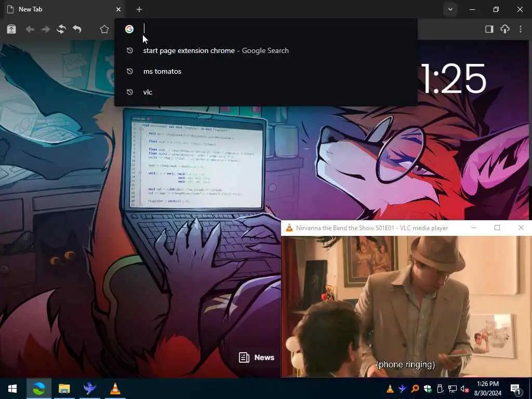532x399 pixels.
Task: Open a new tab with plus button
Action: 139,9
